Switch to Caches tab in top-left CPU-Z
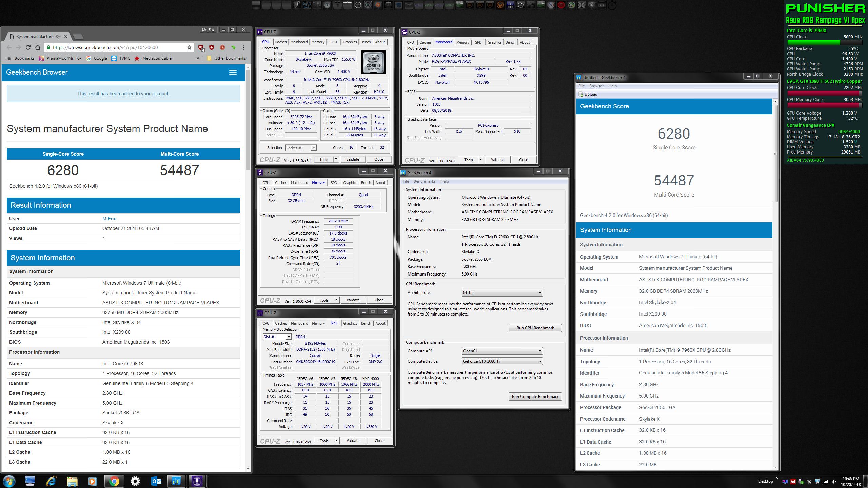Viewport: 868px width, 488px height. point(280,42)
